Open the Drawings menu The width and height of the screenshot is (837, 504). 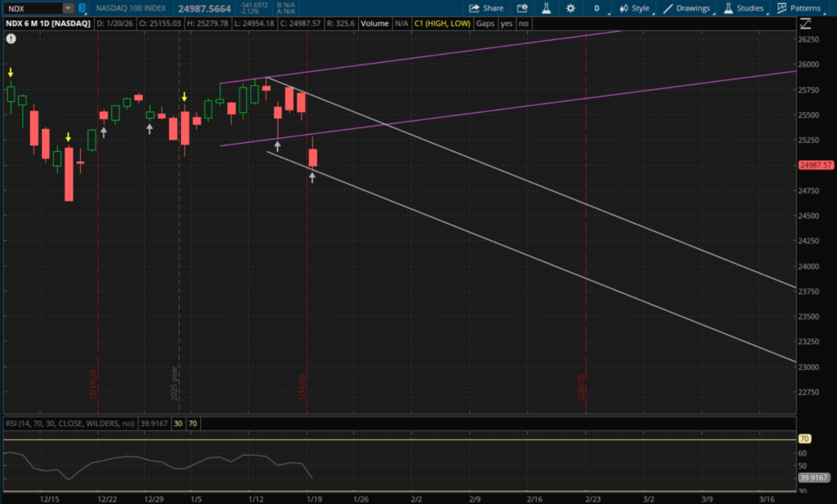[687, 8]
